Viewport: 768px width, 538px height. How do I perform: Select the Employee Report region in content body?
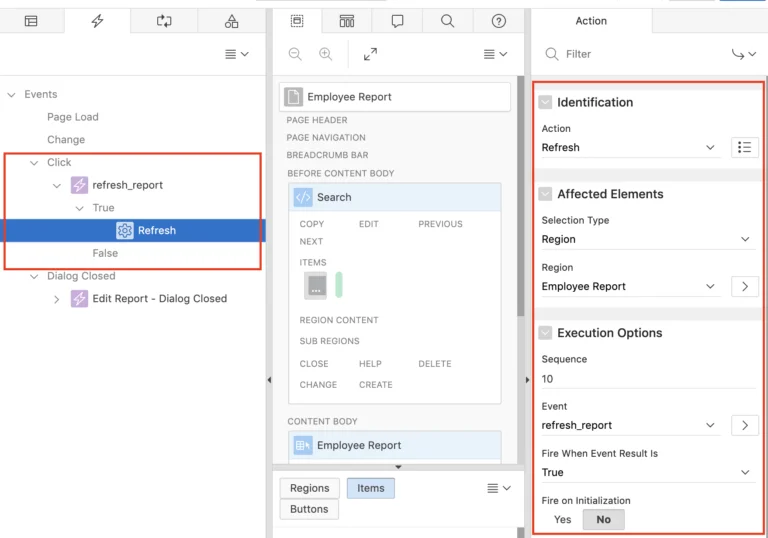[x=395, y=445]
